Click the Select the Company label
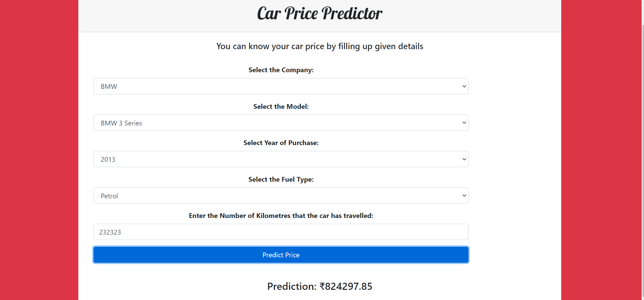The height and width of the screenshot is (300, 644). pyautogui.click(x=281, y=70)
